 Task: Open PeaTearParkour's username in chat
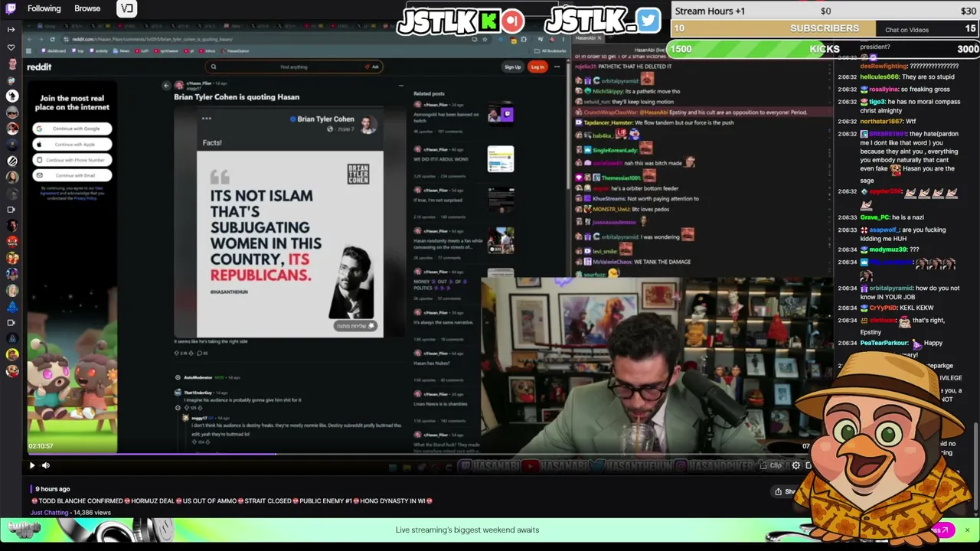(884, 343)
